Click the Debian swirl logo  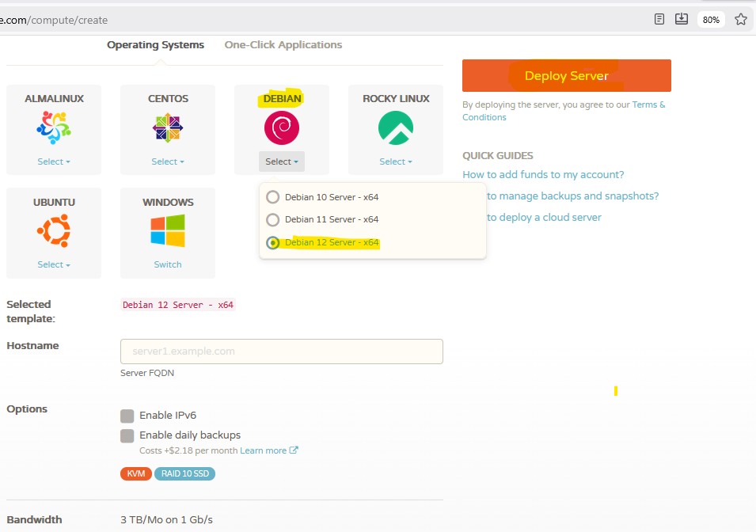pyautogui.click(x=282, y=127)
